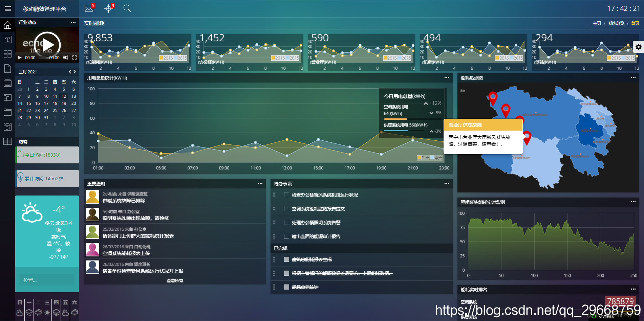Uncheck completed 根据主管部门的能源数据监测要求 item
644x321 pixels.
pyautogui.click(x=286, y=273)
